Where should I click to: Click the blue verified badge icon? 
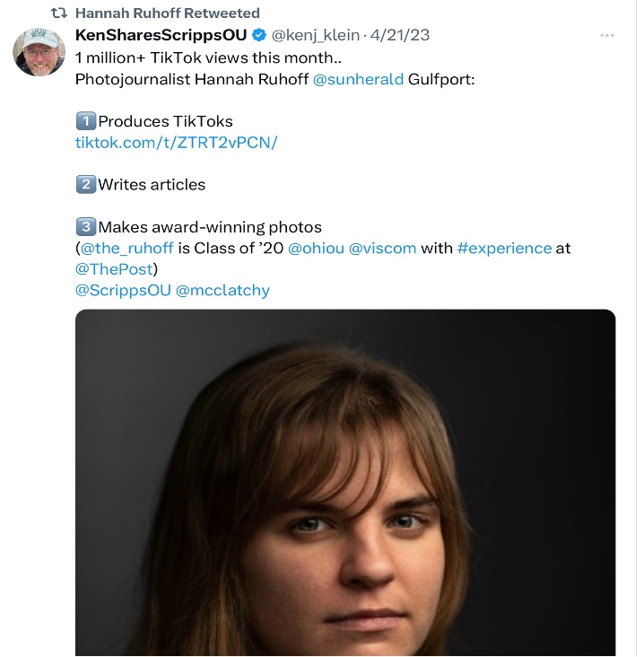[x=259, y=35]
